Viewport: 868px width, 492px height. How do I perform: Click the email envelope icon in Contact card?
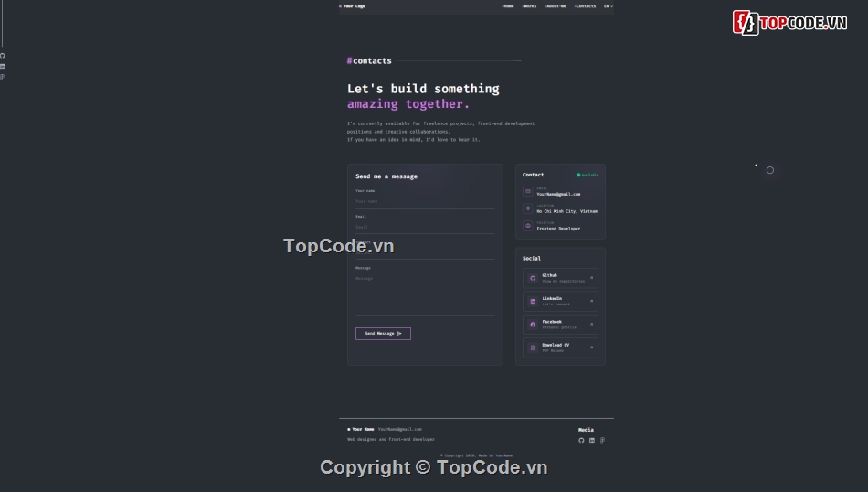tap(527, 191)
